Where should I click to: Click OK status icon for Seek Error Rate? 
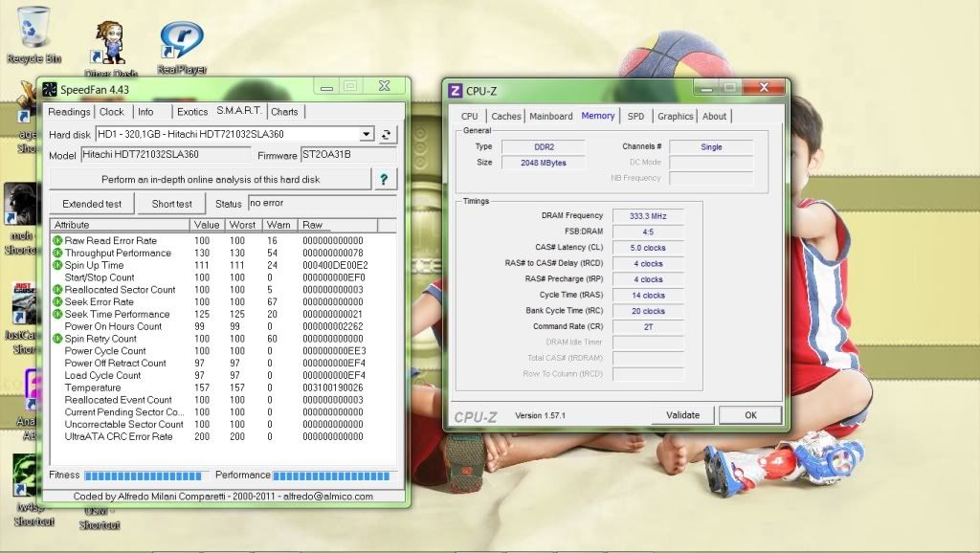(x=57, y=301)
